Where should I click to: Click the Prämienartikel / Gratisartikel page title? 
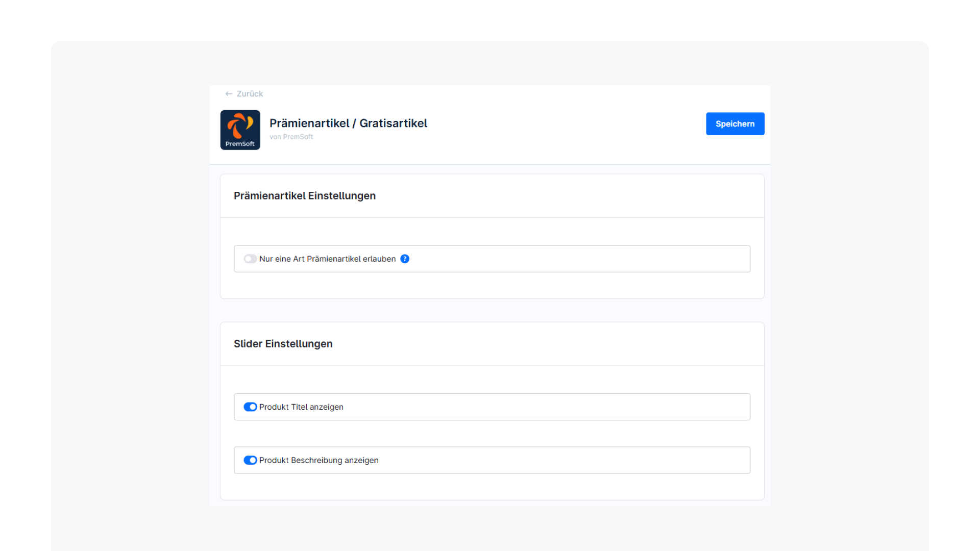click(x=348, y=123)
